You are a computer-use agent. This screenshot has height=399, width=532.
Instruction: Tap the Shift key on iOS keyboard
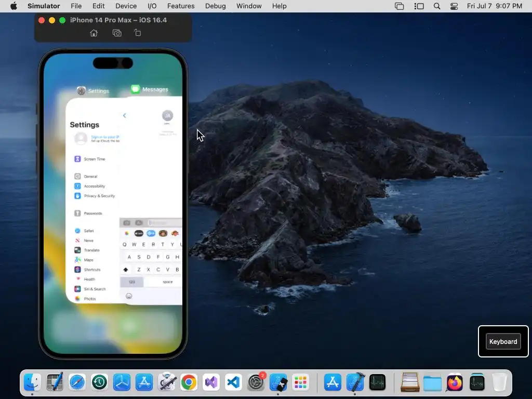pyautogui.click(x=126, y=270)
